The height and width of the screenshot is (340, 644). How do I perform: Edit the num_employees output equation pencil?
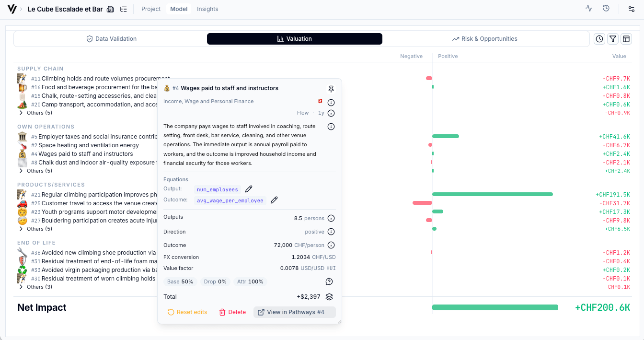tap(249, 189)
